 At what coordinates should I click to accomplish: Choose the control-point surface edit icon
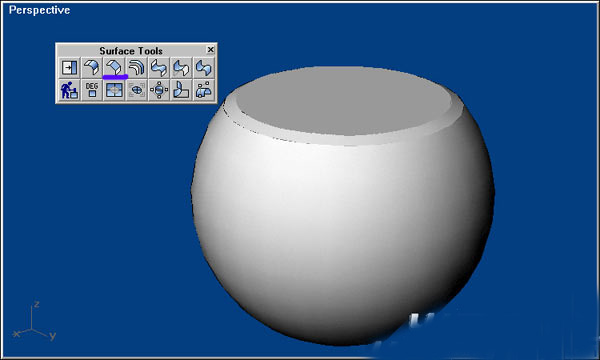pyautogui.click(x=159, y=90)
